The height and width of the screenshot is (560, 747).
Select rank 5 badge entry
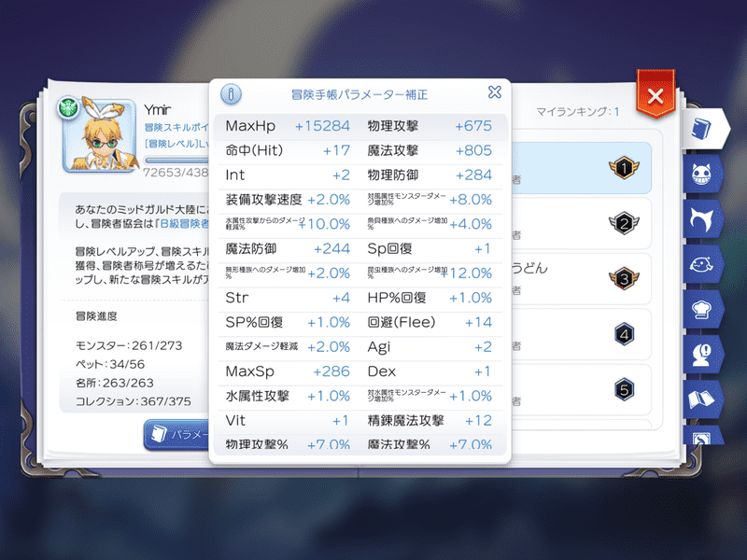pos(581,389)
